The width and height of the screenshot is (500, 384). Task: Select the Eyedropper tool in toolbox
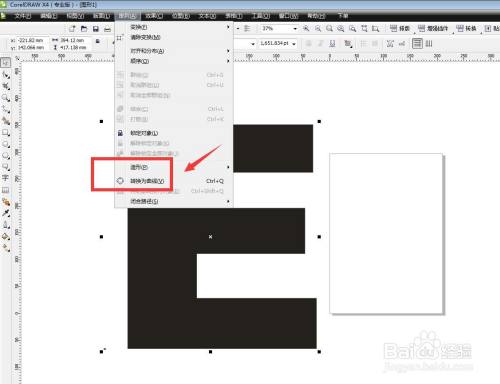[6, 213]
